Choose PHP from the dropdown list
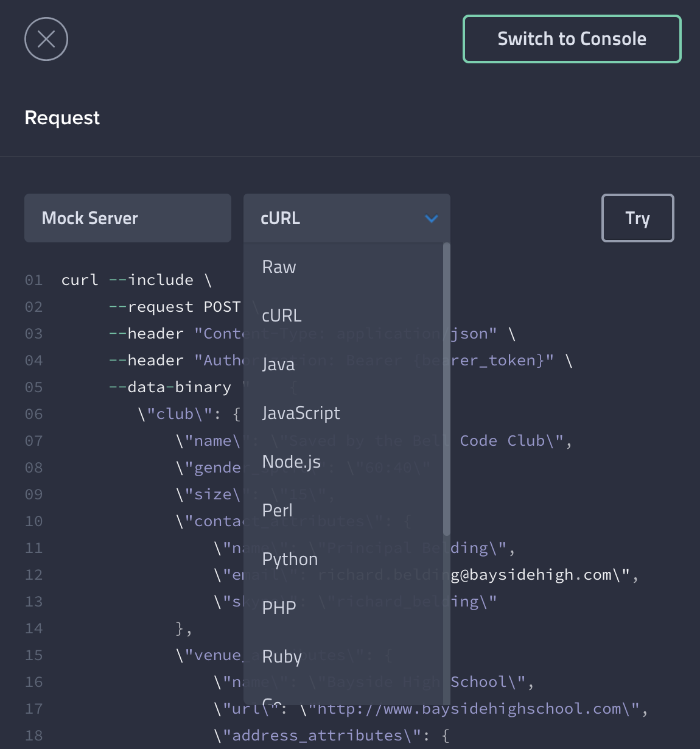The height and width of the screenshot is (749, 700). 279,608
